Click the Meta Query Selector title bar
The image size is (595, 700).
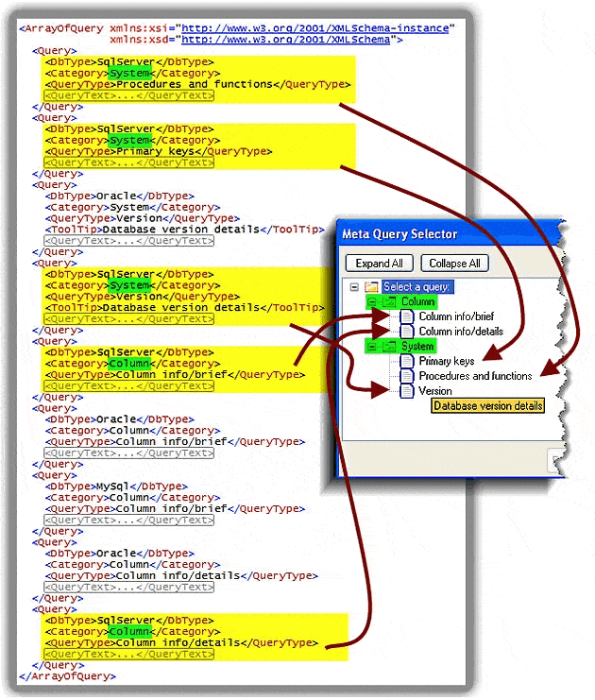(449, 234)
